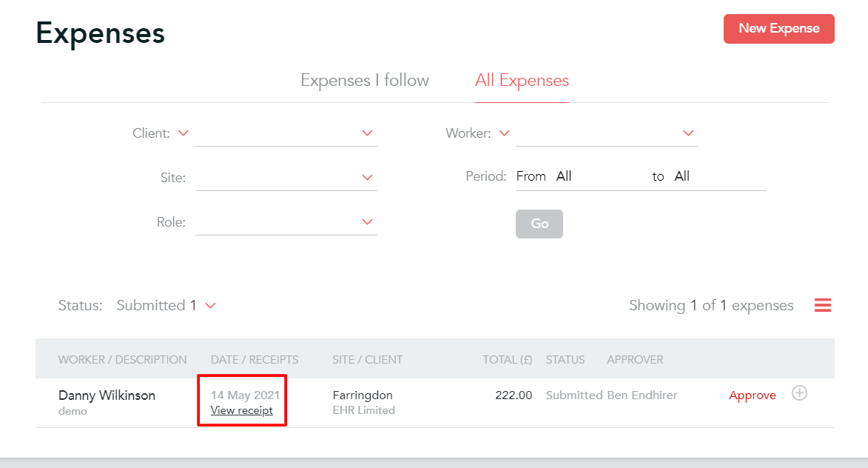Select the All Expenses tab
The width and height of the screenshot is (868, 468).
point(522,80)
